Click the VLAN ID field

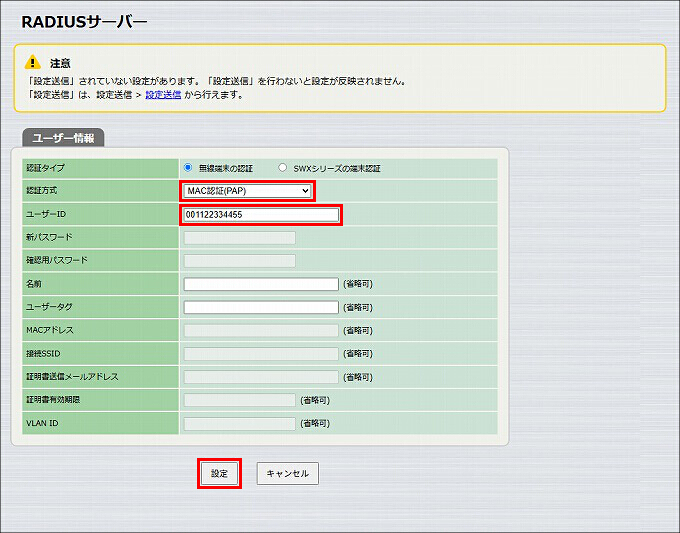[x=239, y=423]
